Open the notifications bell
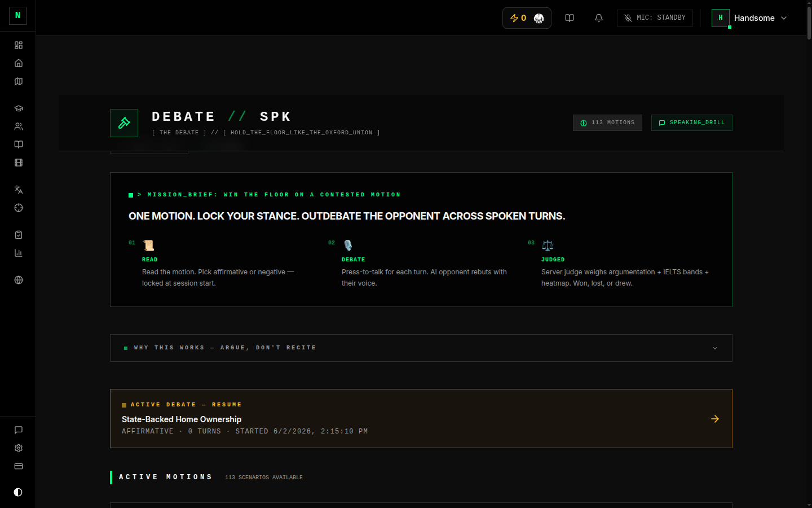The height and width of the screenshot is (508, 812). coord(599,18)
